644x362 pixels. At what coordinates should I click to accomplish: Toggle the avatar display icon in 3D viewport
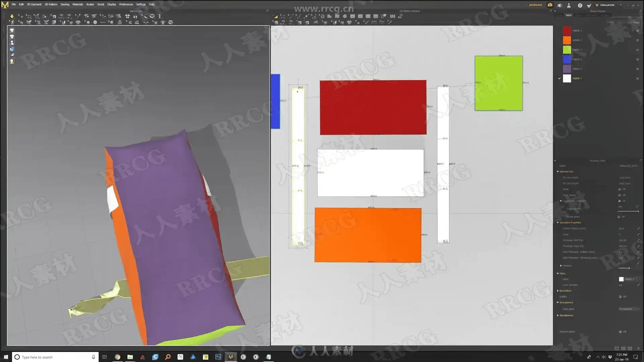(12, 43)
